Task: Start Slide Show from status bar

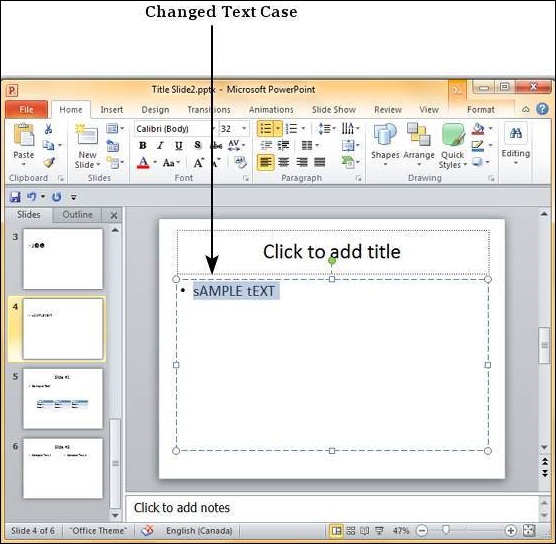Action: (x=379, y=531)
